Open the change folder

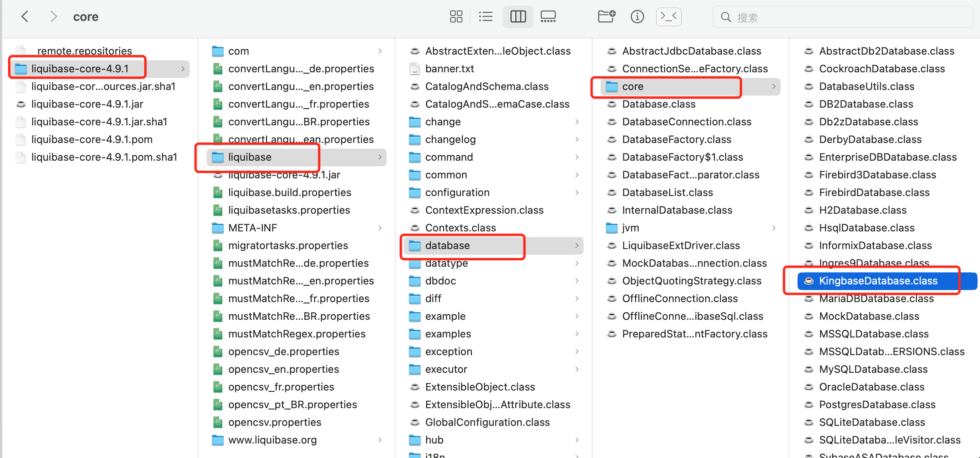pyautogui.click(x=443, y=121)
